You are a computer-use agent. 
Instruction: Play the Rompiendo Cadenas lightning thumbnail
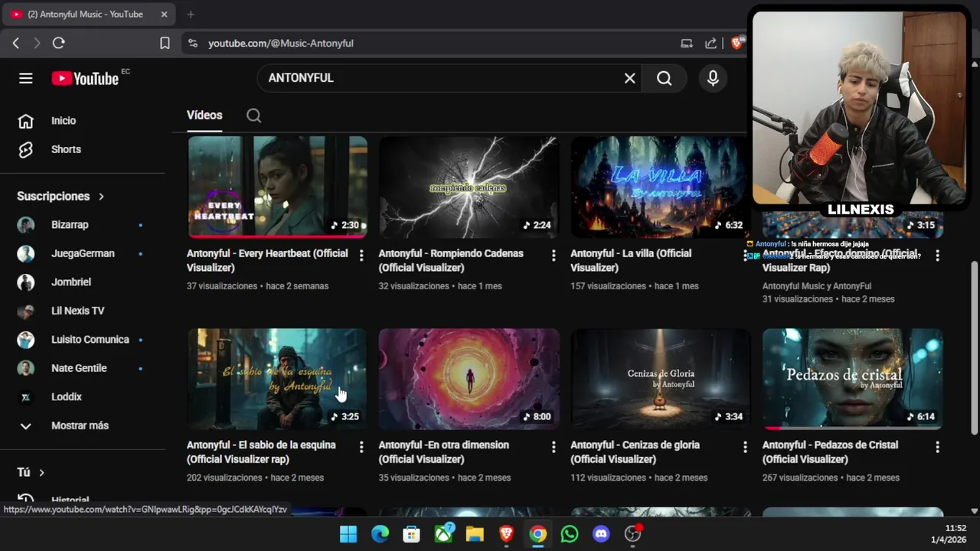[469, 187]
